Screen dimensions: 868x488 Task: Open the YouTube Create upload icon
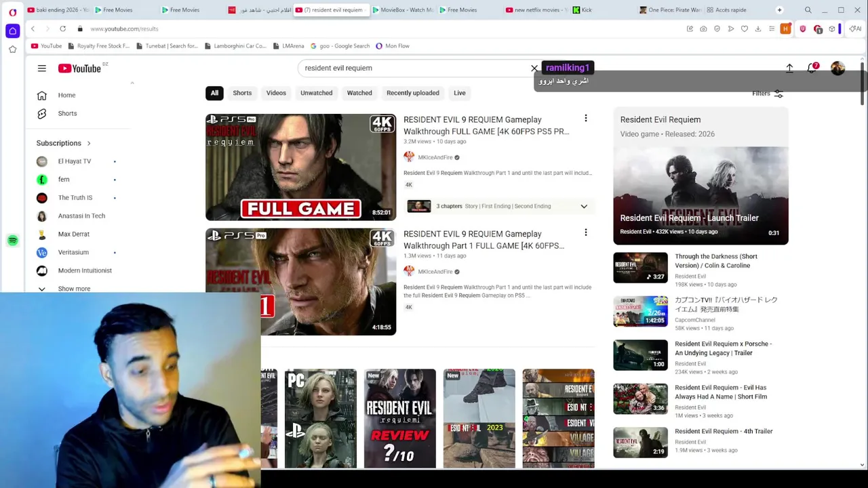(789, 68)
